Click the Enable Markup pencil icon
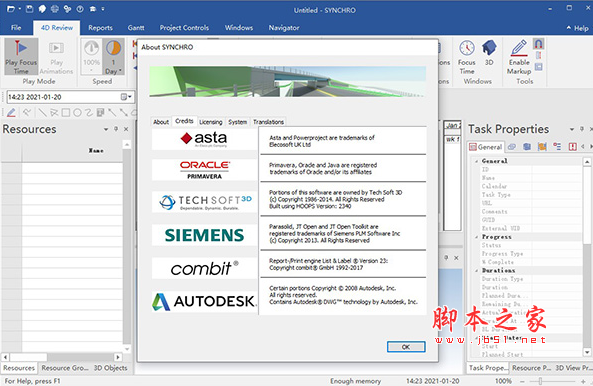Viewport: 593px width, 386px height. coord(519,48)
